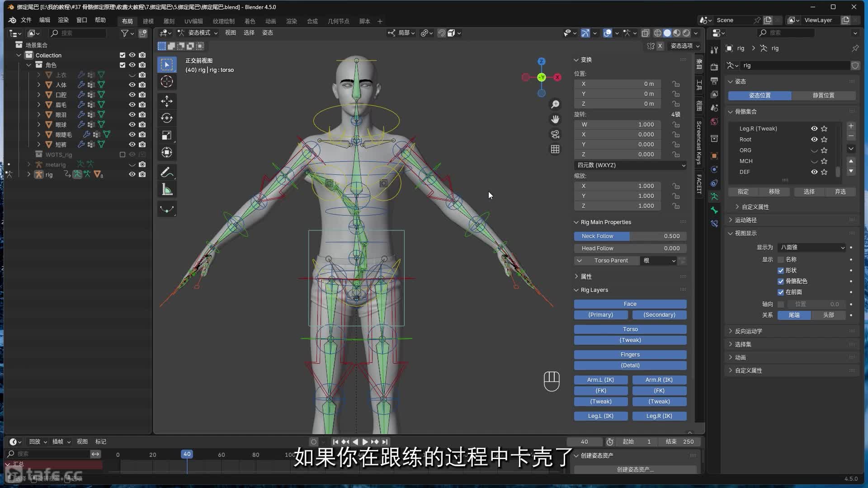Viewport: 868px width, 488px height.
Task: Select the Breakdowner pose tool
Action: (x=167, y=209)
